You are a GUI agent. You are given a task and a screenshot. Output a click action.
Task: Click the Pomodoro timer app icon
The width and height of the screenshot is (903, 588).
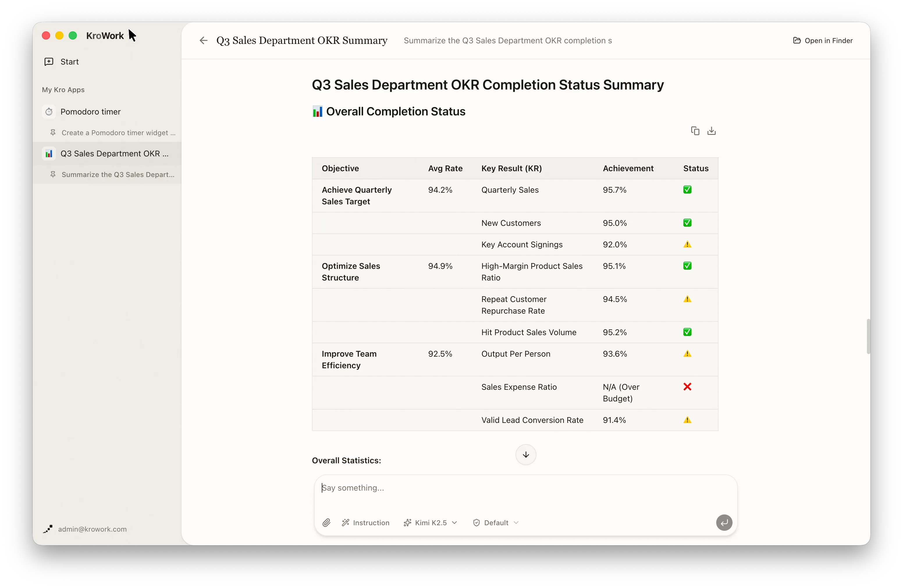pyautogui.click(x=49, y=112)
